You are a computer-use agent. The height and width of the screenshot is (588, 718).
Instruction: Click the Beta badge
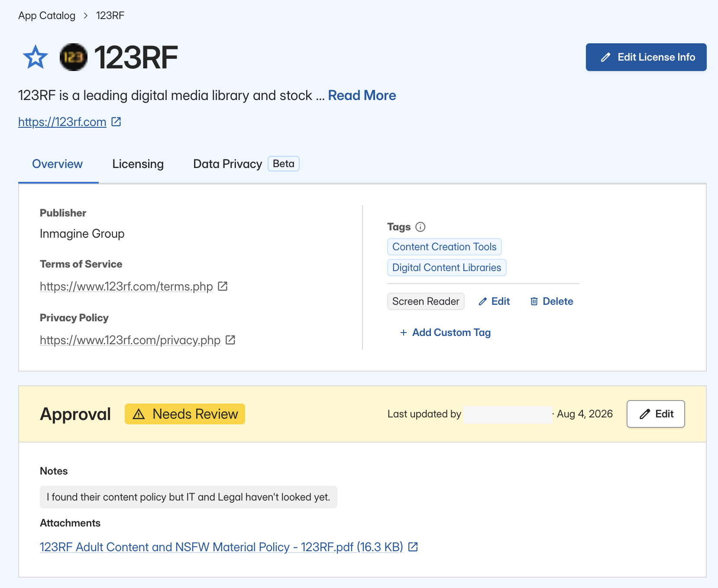click(x=284, y=164)
